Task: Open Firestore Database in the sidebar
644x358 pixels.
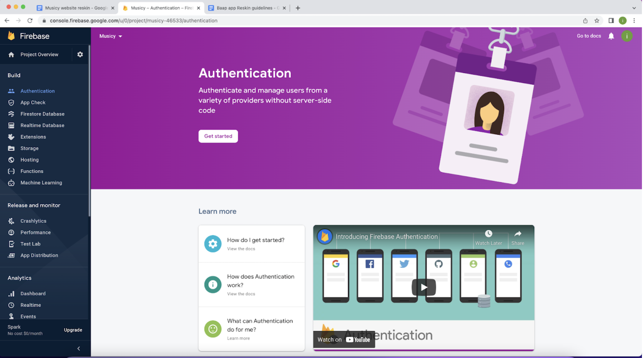Action: [x=43, y=114]
